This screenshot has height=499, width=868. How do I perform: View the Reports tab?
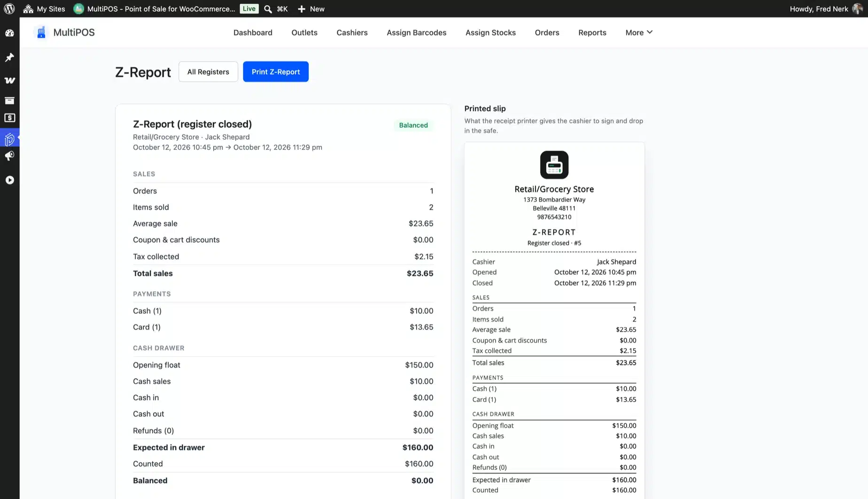click(592, 32)
